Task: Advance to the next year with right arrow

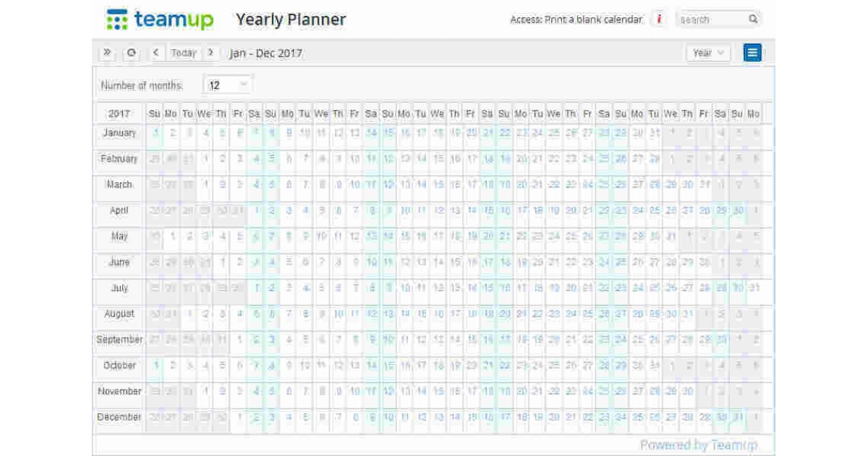Action: (210, 53)
